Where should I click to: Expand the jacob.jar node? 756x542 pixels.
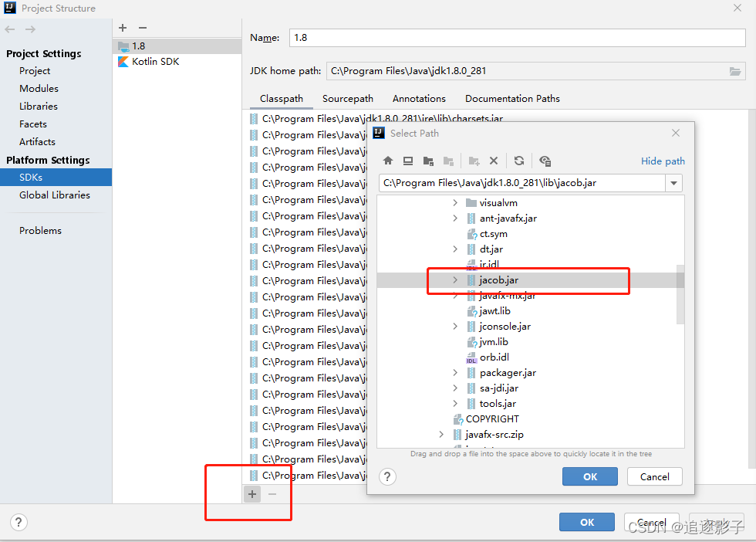(x=455, y=280)
